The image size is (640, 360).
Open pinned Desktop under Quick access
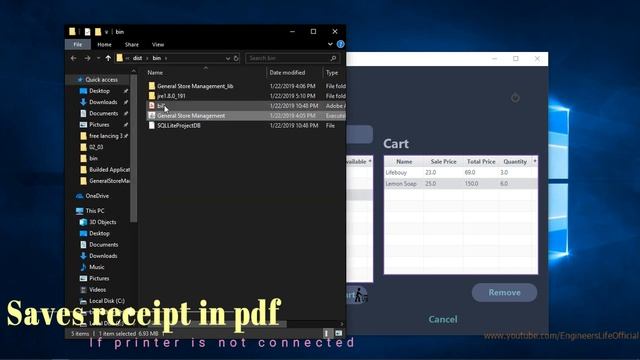coord(99,91)
